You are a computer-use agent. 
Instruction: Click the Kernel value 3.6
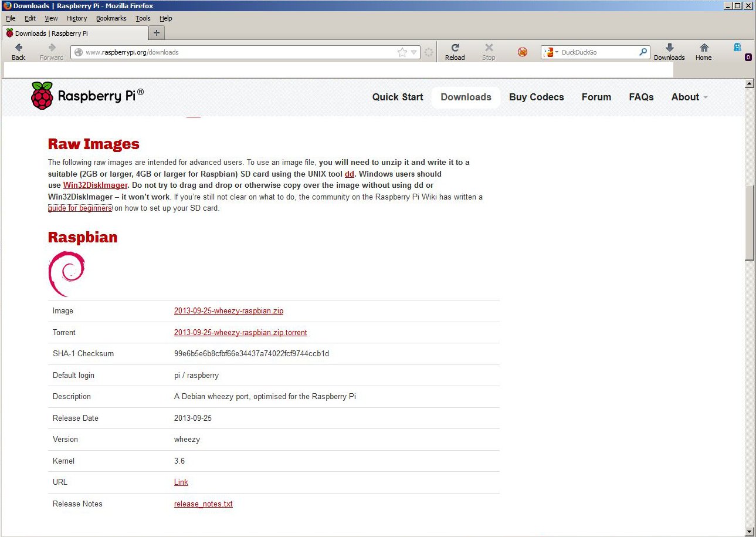click(179, 461)
